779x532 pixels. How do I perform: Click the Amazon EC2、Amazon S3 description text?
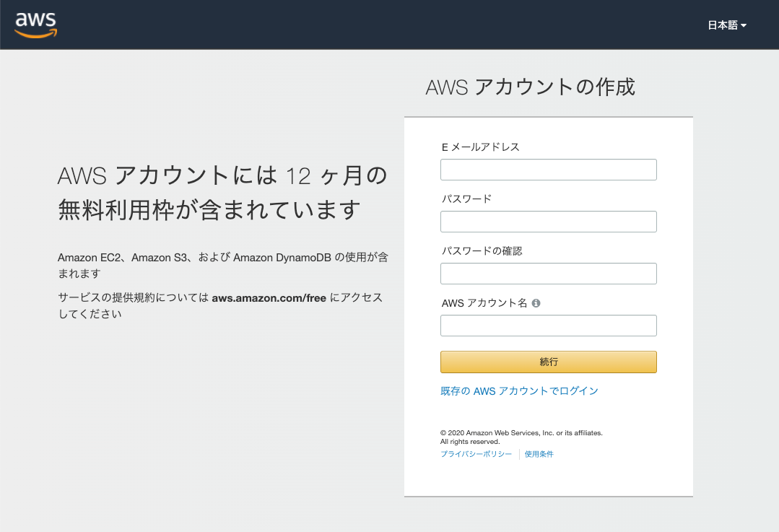(x=222, y=265)
